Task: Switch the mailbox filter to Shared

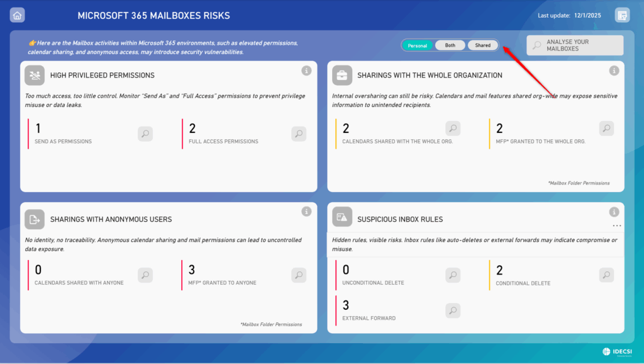Action: pyautogui.click(x=483, y=45)
